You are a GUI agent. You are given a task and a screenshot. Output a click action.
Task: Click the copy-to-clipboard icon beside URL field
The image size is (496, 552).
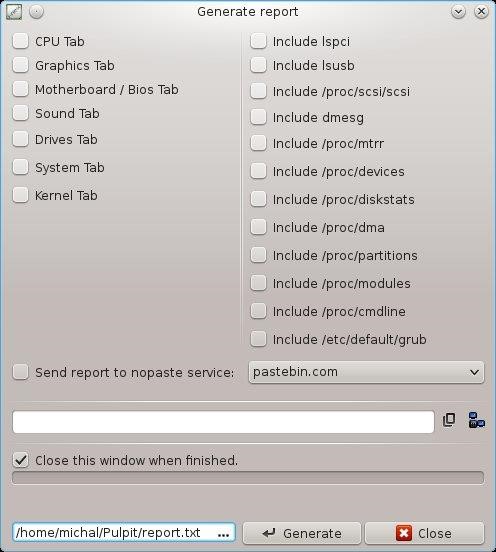coord(449,420)
